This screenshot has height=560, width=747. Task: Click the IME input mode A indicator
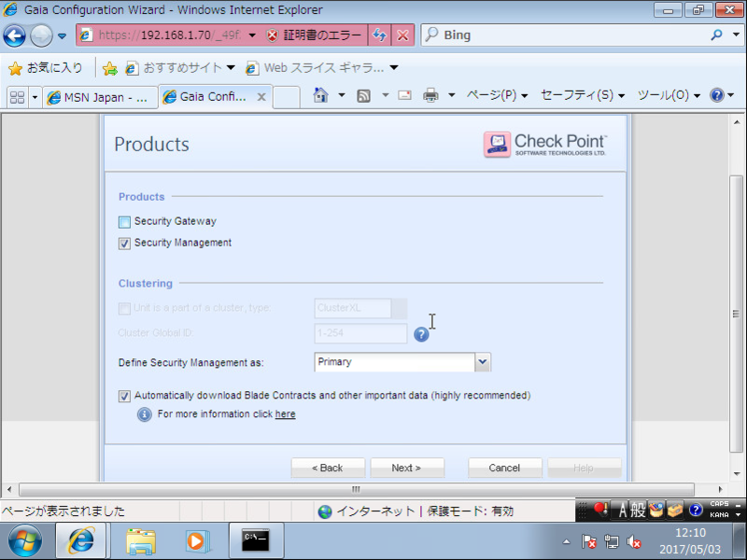(x=622, y=510)
